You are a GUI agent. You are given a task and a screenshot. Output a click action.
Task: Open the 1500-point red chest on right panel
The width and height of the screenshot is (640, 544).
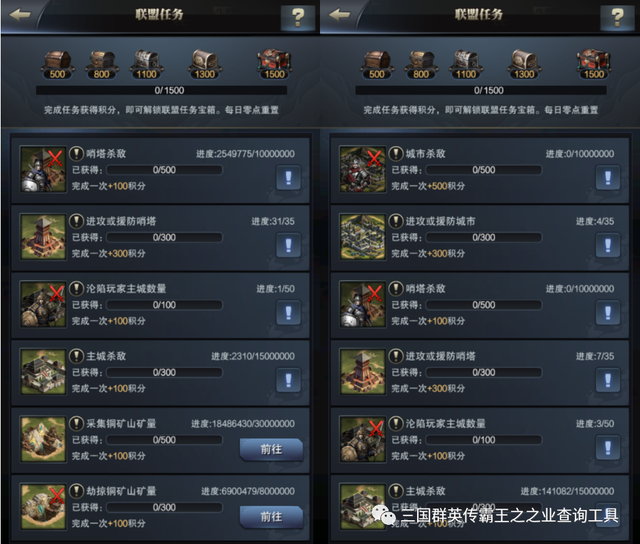[x=593, y=64]
